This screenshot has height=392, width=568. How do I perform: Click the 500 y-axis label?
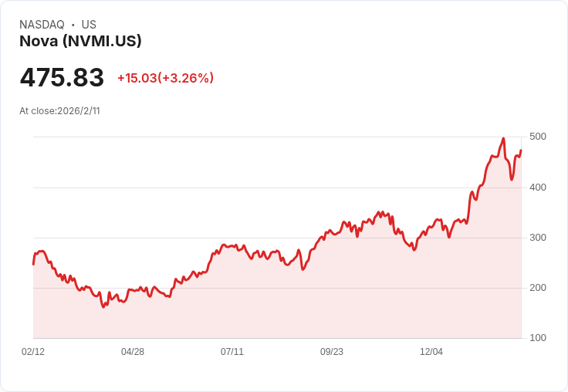point(538,137)
